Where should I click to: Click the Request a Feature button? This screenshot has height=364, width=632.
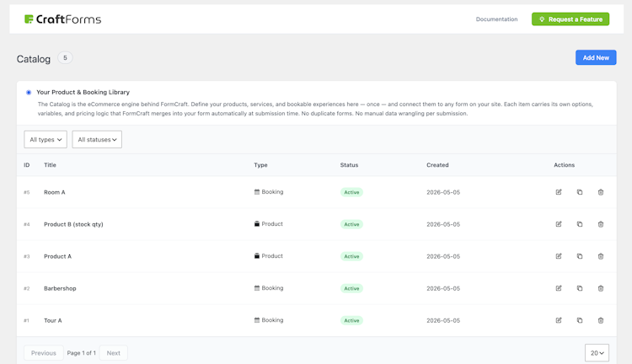point(570,19)
